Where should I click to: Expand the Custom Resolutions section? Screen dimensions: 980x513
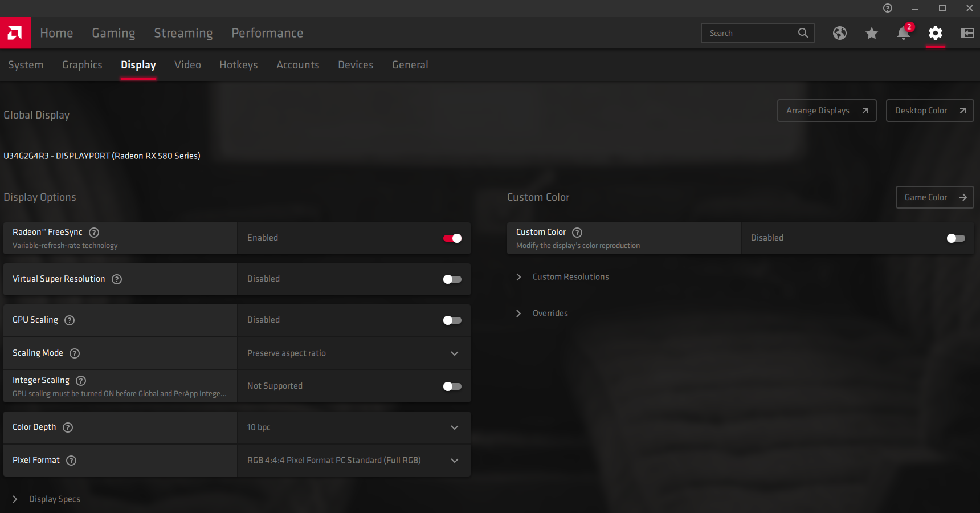pyautogui.click(x=570, y=277)
